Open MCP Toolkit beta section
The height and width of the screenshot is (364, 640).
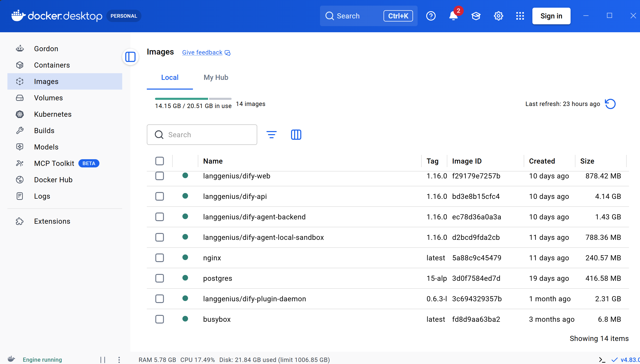pos(65,163)
